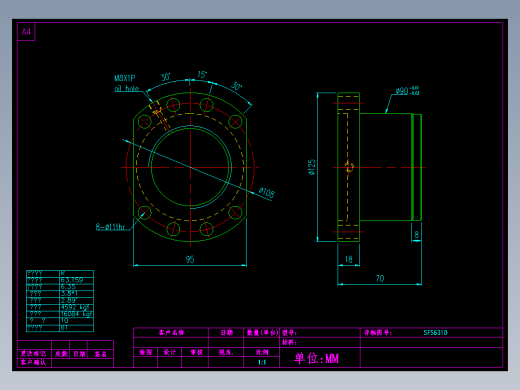
Task: Click the ø90 tolerance dimension label
Action: pos(407,90)
